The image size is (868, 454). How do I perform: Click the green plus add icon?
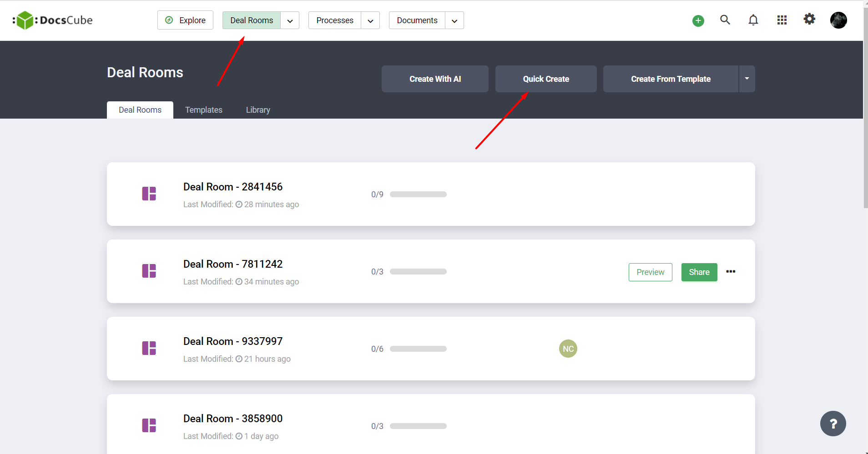[x=698, y=21]
